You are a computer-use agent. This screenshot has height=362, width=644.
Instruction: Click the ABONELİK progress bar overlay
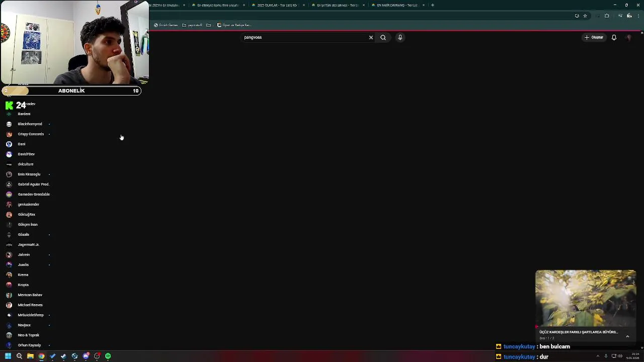pos(71,91)
